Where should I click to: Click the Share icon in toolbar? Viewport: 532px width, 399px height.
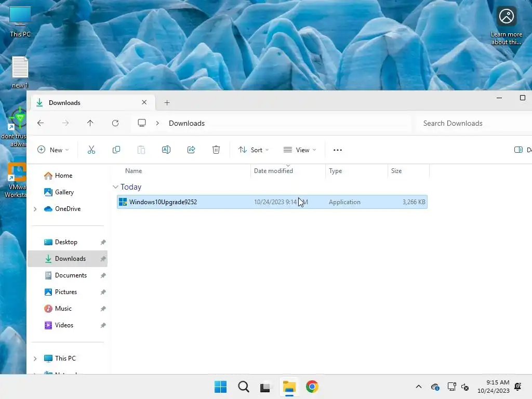(x=191, y=150)
